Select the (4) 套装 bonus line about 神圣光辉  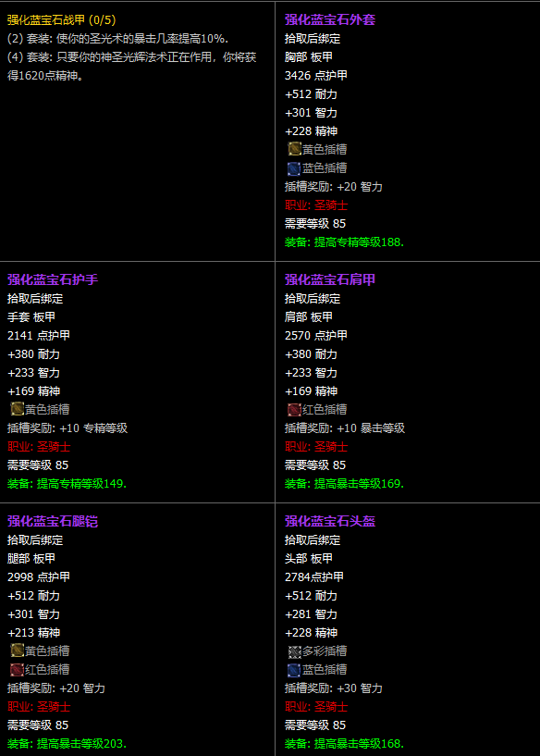[132, 67]
